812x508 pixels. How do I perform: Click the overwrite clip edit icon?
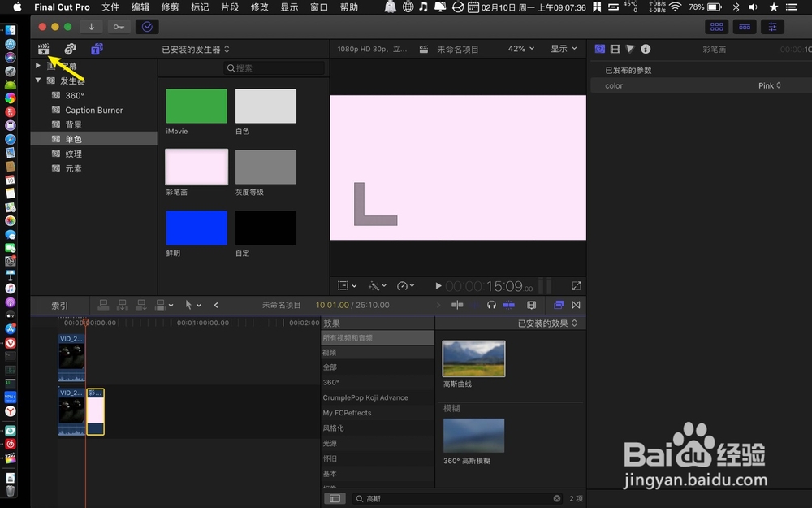coord(160,306)
